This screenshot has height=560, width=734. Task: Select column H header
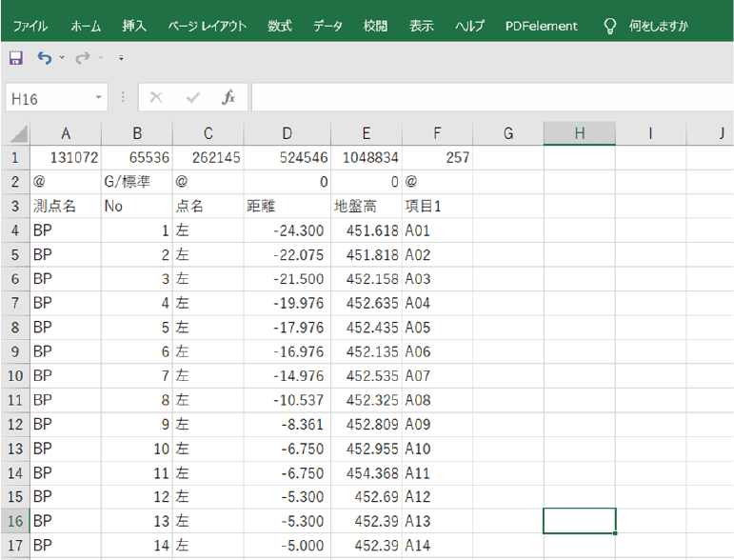point(580,134)
